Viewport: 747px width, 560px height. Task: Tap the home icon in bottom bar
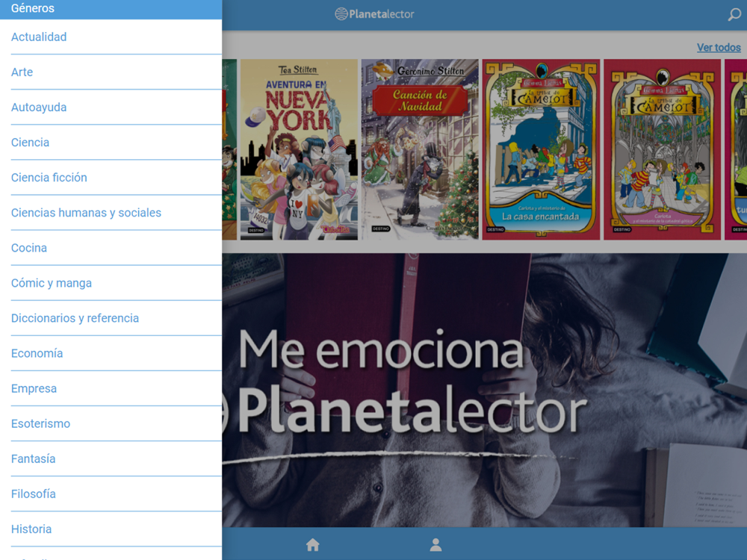(313, 544)
